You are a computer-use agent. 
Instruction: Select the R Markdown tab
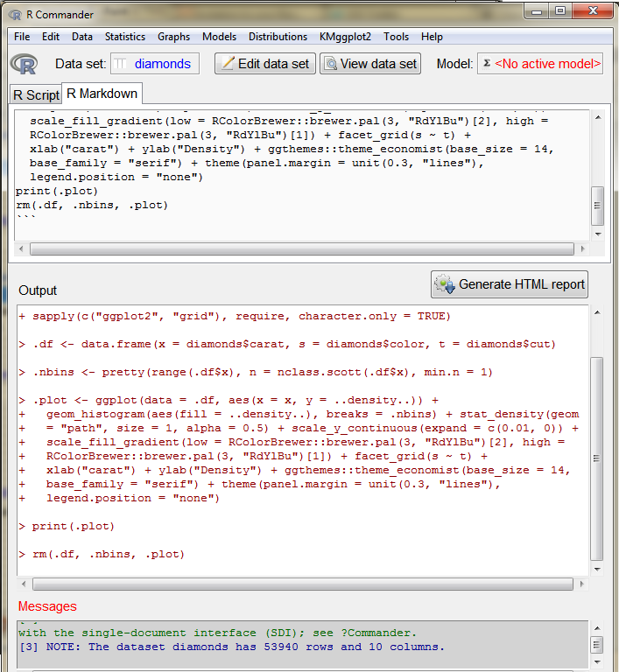point(101,94)
